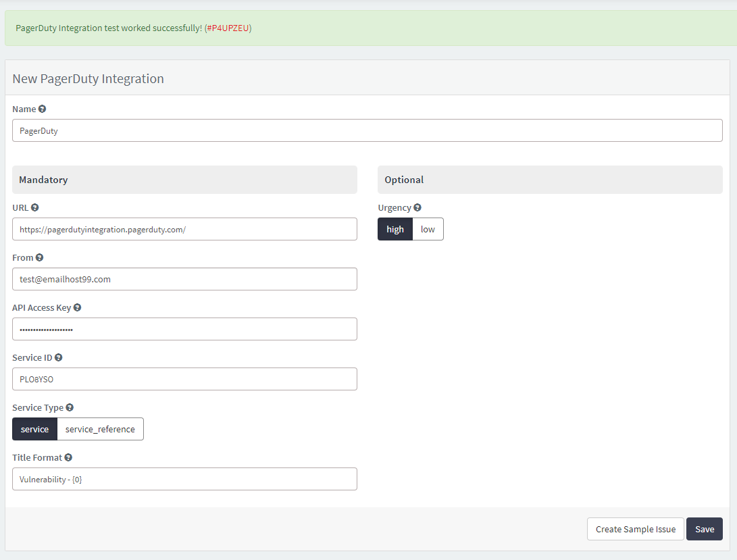Click into the URL input field

coord(184,229)
